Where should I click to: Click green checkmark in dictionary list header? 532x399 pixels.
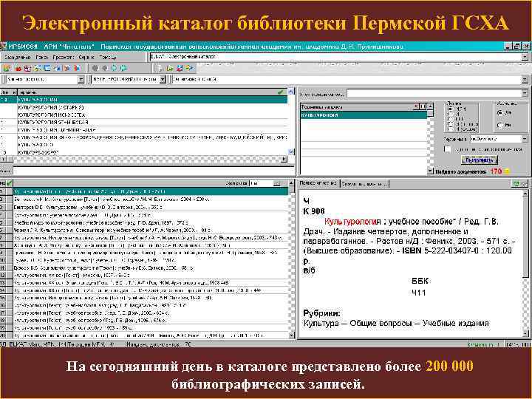(280, 92)
